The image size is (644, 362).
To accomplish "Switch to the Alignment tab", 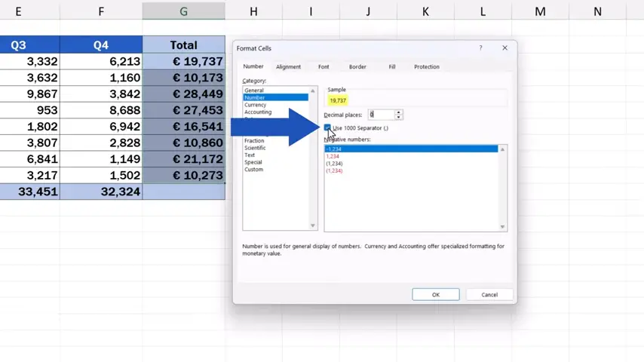I will (x=288, y=67).
